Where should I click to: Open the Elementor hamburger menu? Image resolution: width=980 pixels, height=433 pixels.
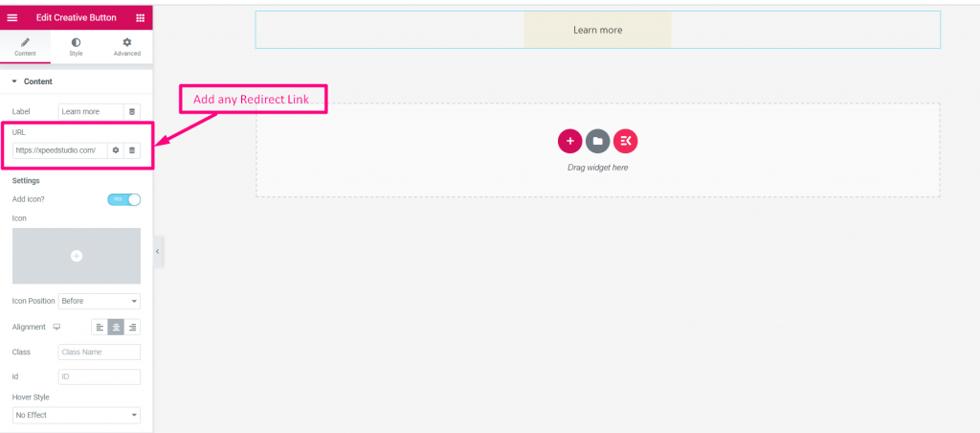(x=12, y=17)
